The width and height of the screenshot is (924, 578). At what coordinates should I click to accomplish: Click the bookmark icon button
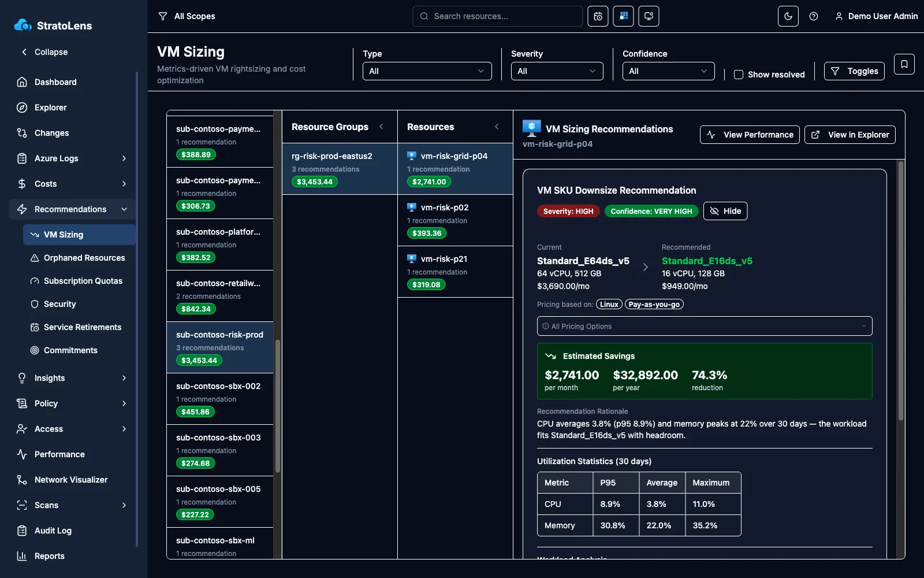(x=904, y=64)
